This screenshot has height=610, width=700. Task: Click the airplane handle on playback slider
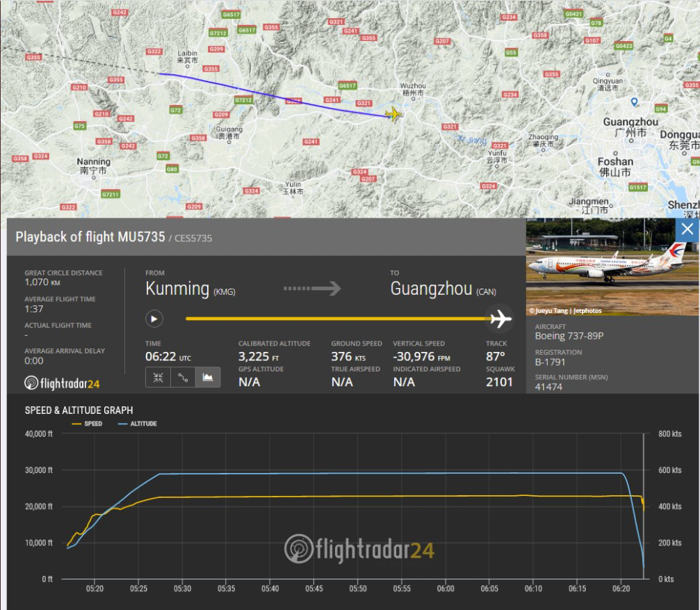point(499,319)
